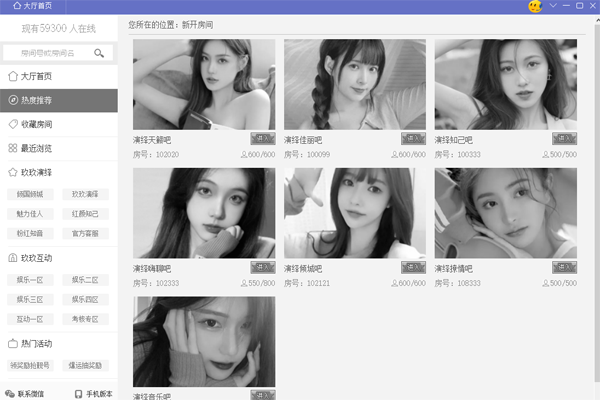Screen dimensions: 600x400
Task: Open 官方客服 tag
Action: 85,233
